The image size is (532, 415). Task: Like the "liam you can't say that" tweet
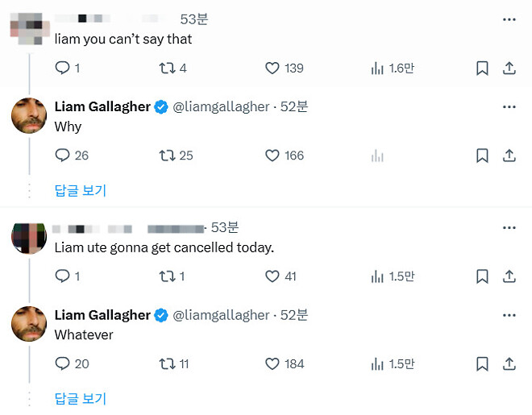coord(272,68)
